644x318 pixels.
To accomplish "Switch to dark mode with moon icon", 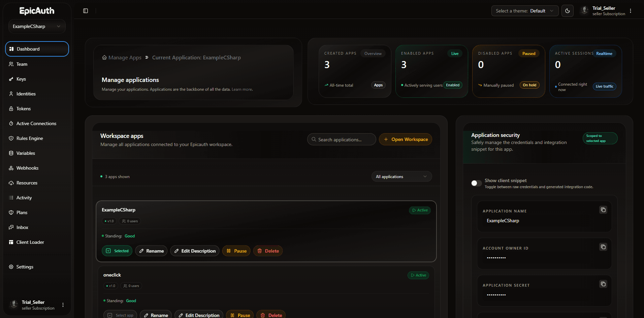I will click(567, 11).
